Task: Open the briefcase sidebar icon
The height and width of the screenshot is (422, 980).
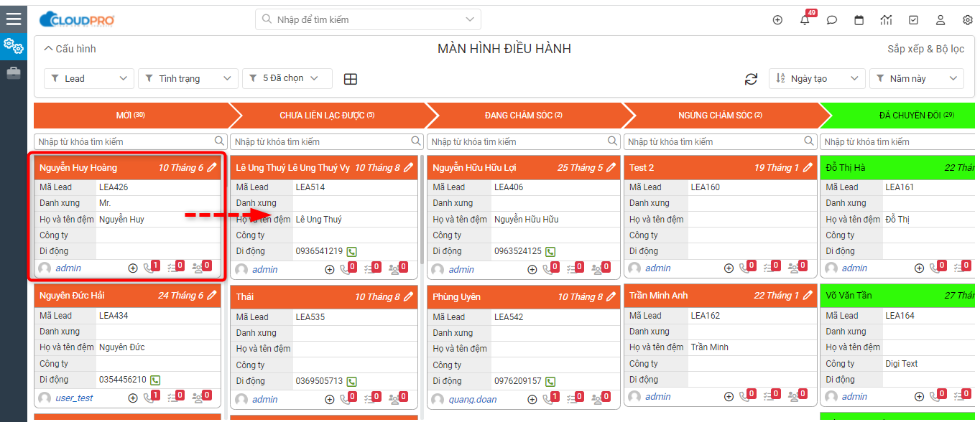Action: (x=14, y=72)
